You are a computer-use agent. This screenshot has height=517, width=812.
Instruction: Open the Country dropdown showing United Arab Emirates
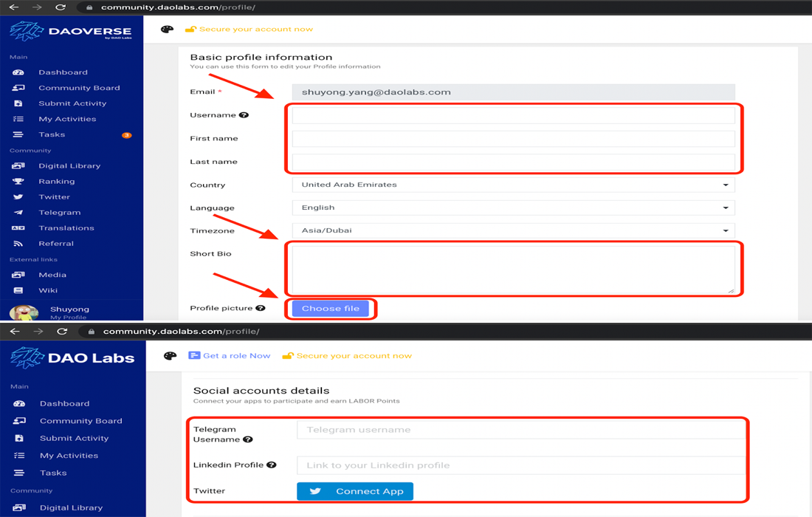click(513, 185)
